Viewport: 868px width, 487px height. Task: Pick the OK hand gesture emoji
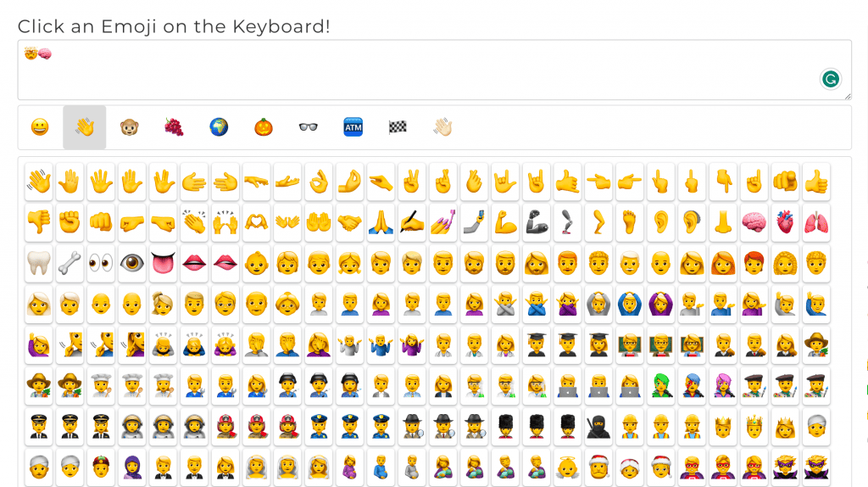pos(319,182)
